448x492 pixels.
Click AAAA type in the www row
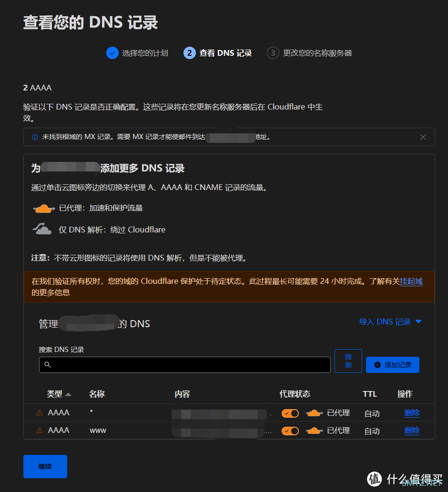[59, 430]
